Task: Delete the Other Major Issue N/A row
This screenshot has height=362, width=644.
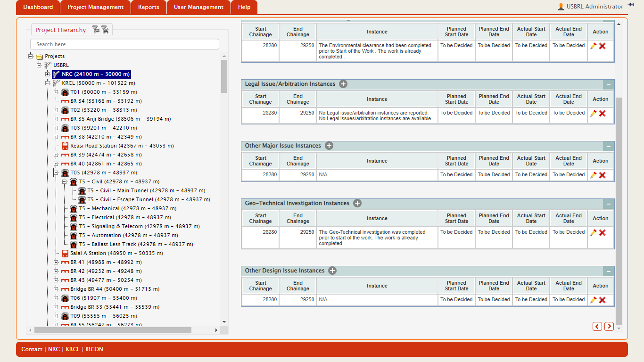Action: coord(602,175)
